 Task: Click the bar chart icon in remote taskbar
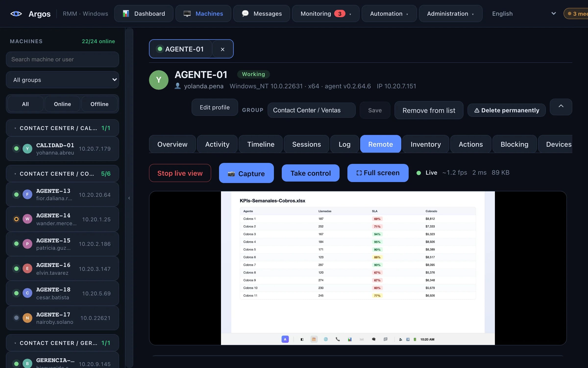tap(350, 339)
